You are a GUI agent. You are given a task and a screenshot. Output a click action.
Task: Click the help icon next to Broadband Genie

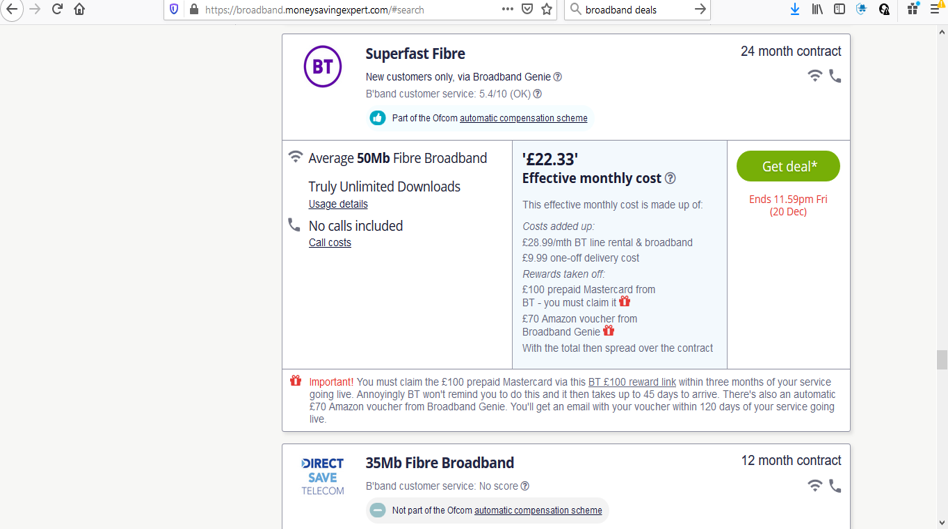point(558,77)
